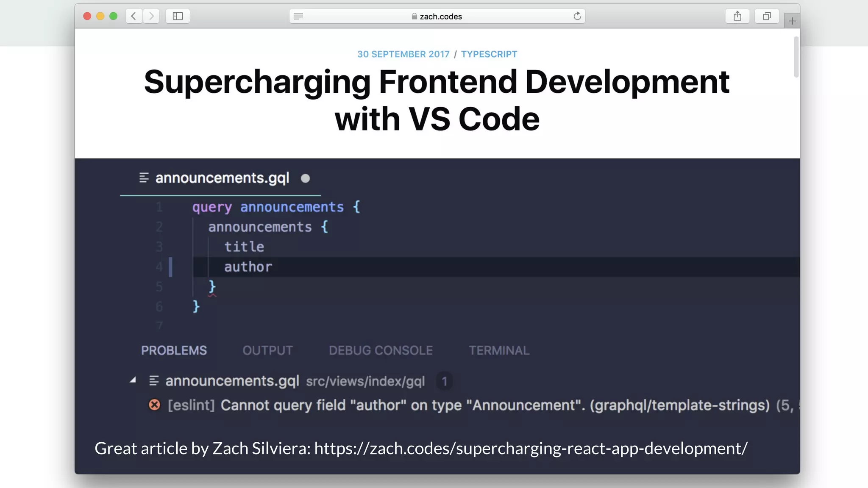Click the unsaved dot on announcements.gql tab
The image size is (868, 488).
[305, 178]
